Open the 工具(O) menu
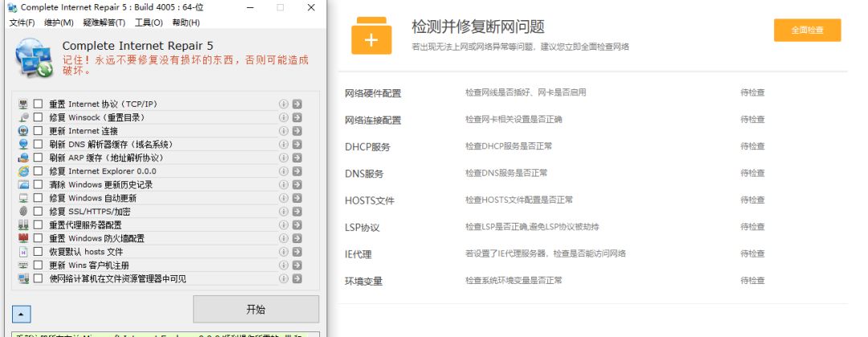868x337 pixels. (x=149, y=23)
